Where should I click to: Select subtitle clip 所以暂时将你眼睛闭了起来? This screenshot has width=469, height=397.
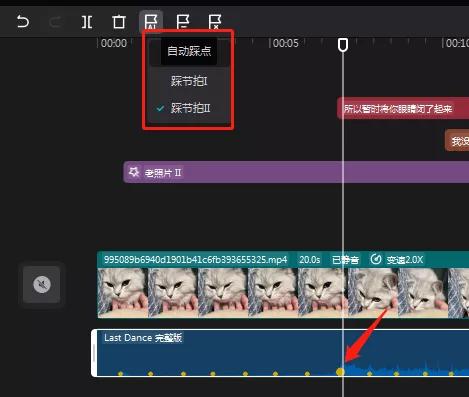403,108
